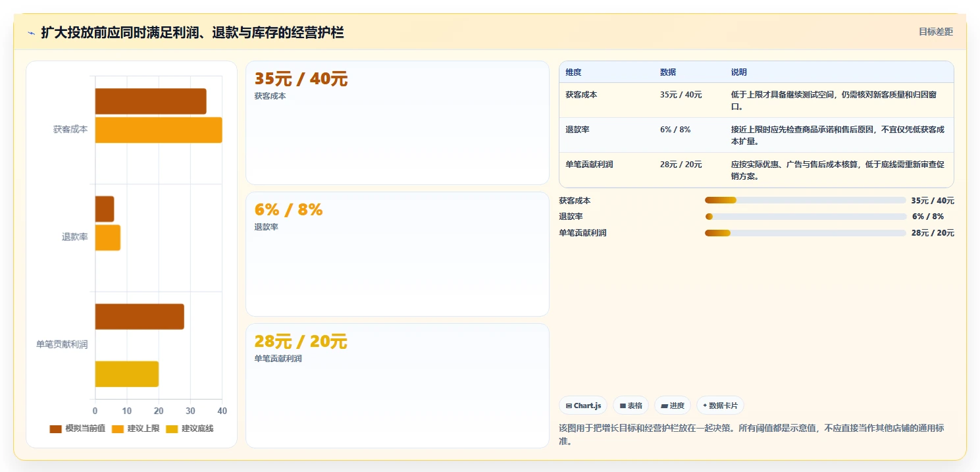Click the yellow 单笔贡献利润 底线 chart bar
Image resolution: width=980 pixels, height=472 pixels.
pos(127,374)
